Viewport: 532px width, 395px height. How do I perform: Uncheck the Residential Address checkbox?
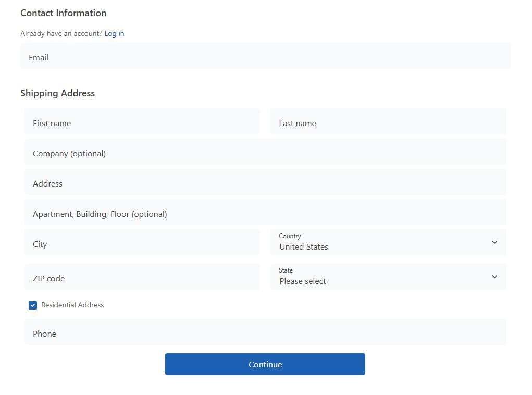33,305
